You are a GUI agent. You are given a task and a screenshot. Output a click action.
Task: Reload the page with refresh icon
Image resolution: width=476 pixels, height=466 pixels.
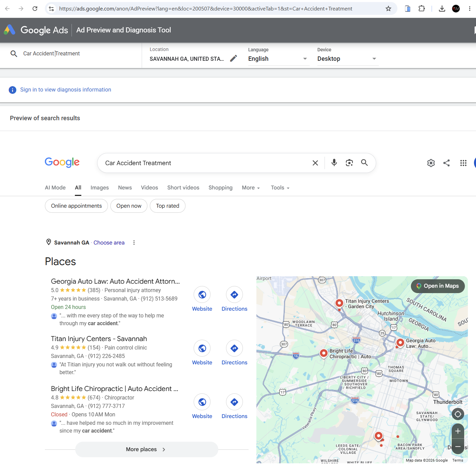point(35,8)
